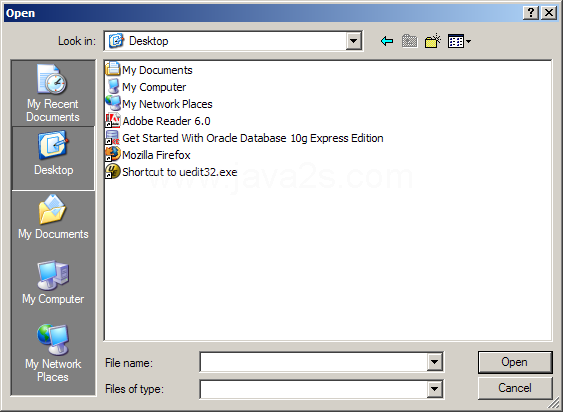Select the 'Mozilla Firefox' file name
The width and height of the screenshot is (563, 412).
pos(156,155)
